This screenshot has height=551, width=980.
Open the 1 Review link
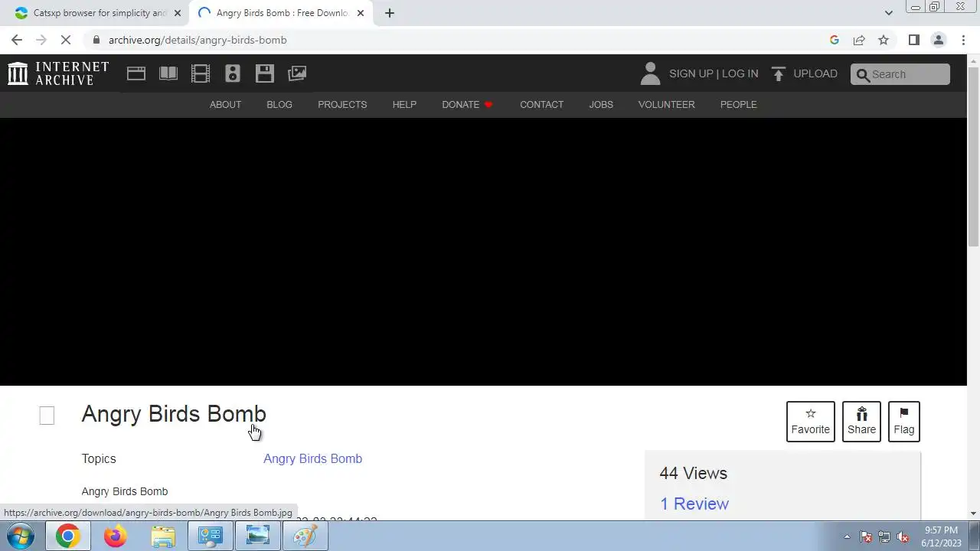tap(694, 504)
